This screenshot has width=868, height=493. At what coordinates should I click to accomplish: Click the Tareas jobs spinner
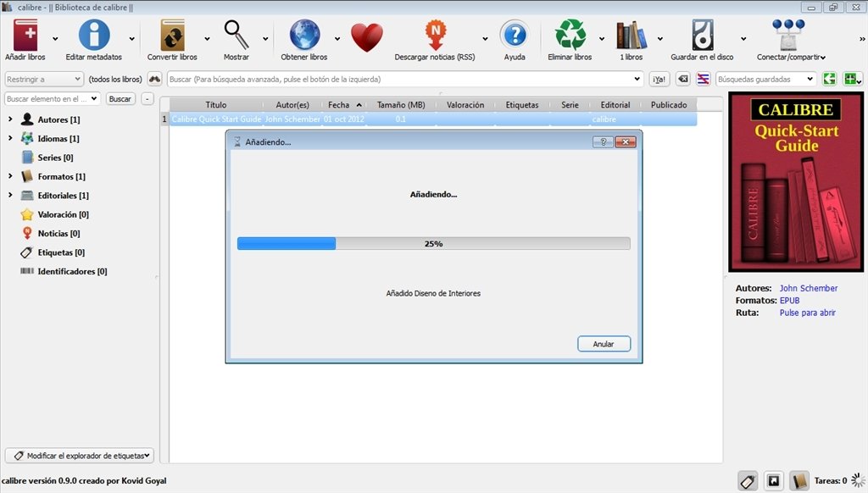coord(859,480)
